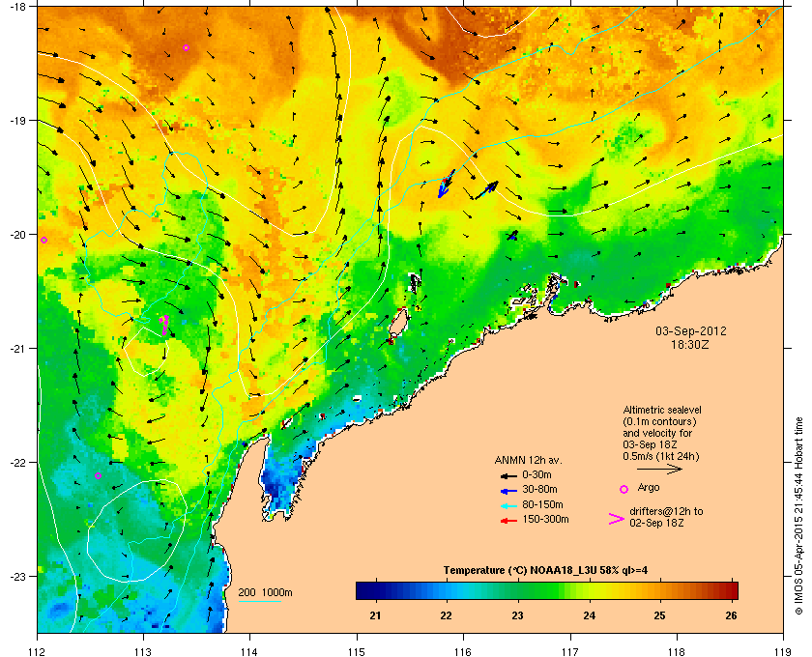Click the cyan 80-150m legend arrow

pos(508,505)
